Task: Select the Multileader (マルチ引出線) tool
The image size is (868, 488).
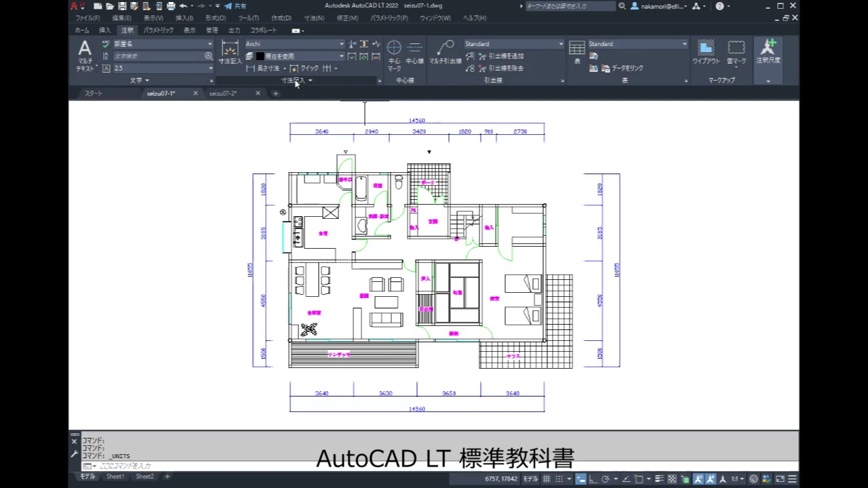Action: [x=446, y=53]
